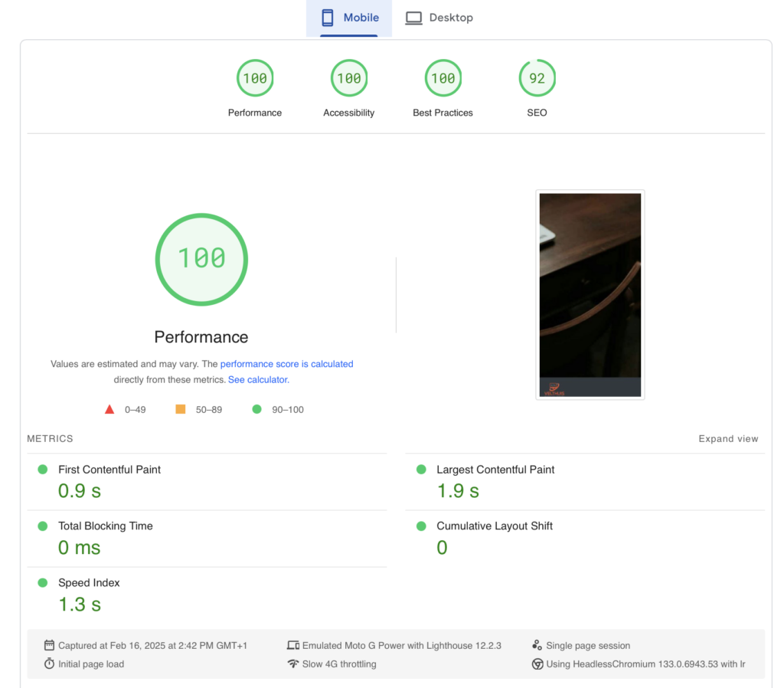Click green dot beside Speed Index

pyautogui.click(x=43, y=582)
